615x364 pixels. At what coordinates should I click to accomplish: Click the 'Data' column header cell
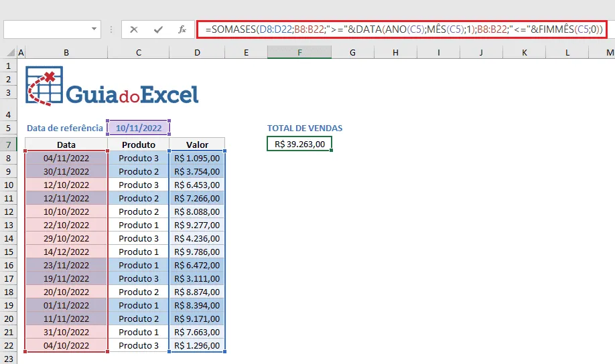click(x=66, y=145)
